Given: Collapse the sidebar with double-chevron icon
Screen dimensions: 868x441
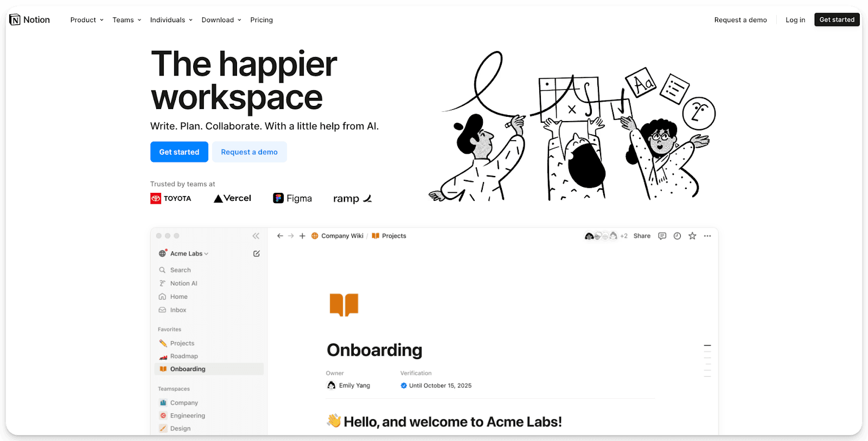Looking at the screenshot, I should coord(256,236).
